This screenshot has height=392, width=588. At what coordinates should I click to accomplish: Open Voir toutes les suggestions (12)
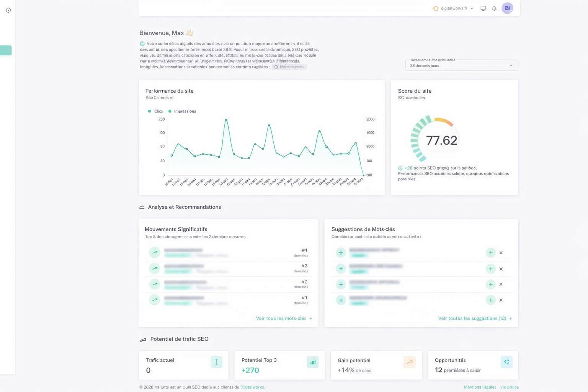[x=475, y=318]
